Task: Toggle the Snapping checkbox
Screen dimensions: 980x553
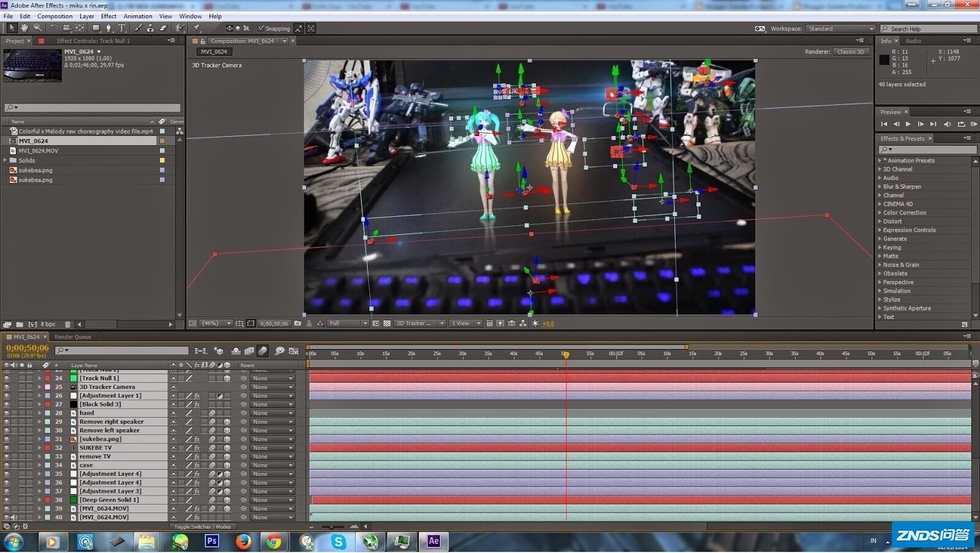Action: (261, 28)
